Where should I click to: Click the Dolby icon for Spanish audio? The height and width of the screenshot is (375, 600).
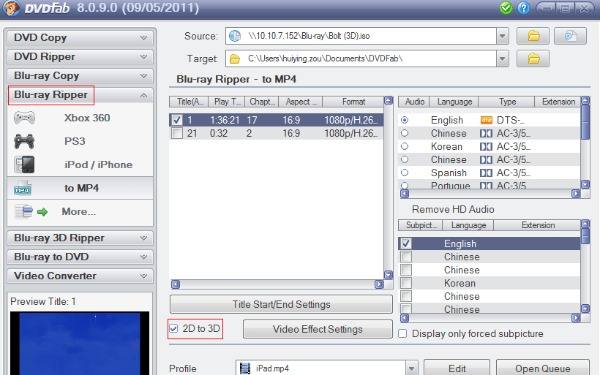click(x=486, y=173)
